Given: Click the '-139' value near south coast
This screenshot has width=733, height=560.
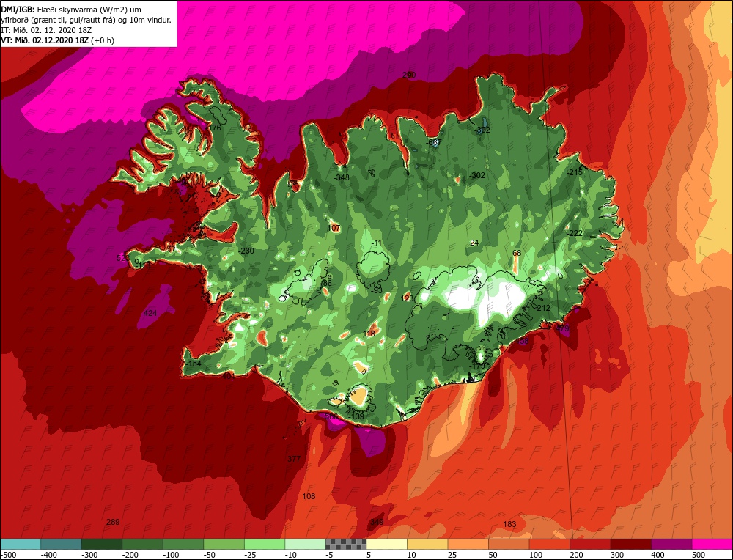Looking at the screenshot, I should [x=356, y=416].
